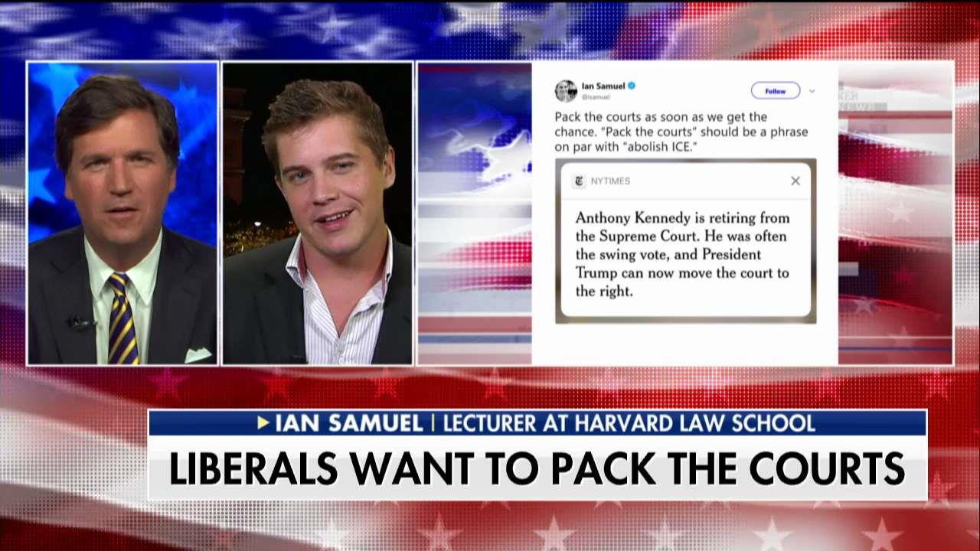Select the guest's video panel in the middle
The height and width of the screenshot is (551, 980).
pos(317,213)
